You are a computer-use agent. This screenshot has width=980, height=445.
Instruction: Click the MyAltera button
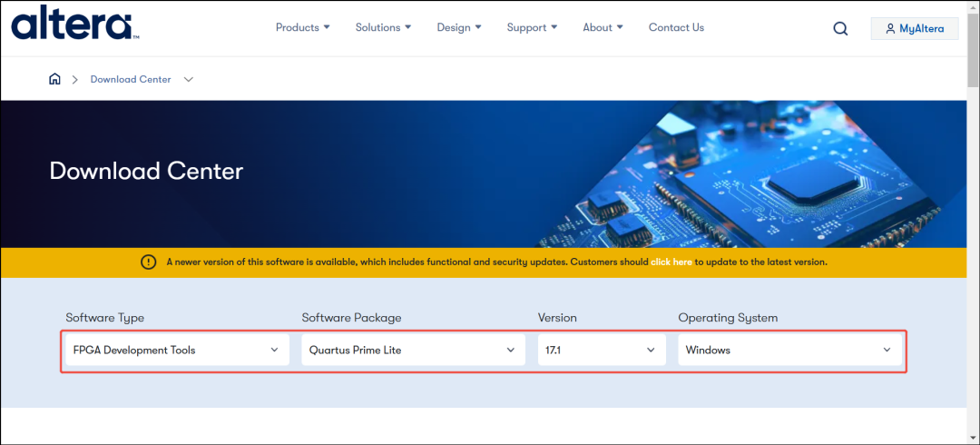[x=915, y=29]
